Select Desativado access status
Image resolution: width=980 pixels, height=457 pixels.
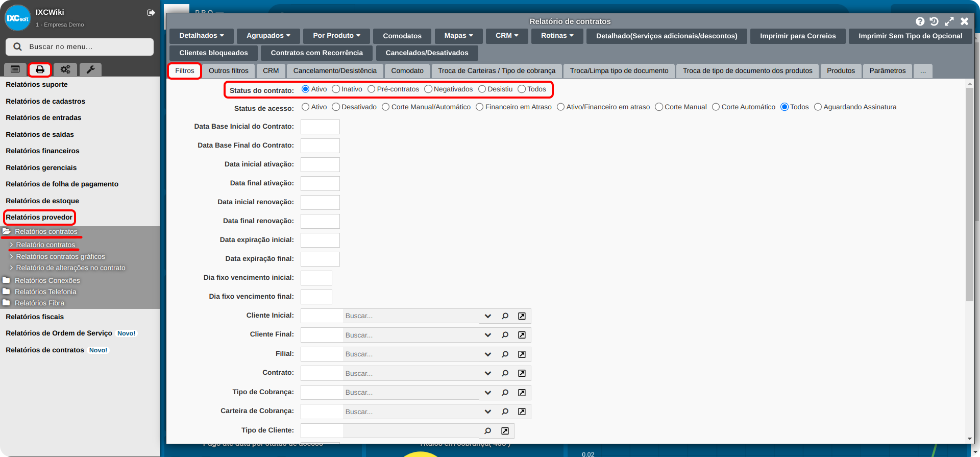click(x=336, y=107)
